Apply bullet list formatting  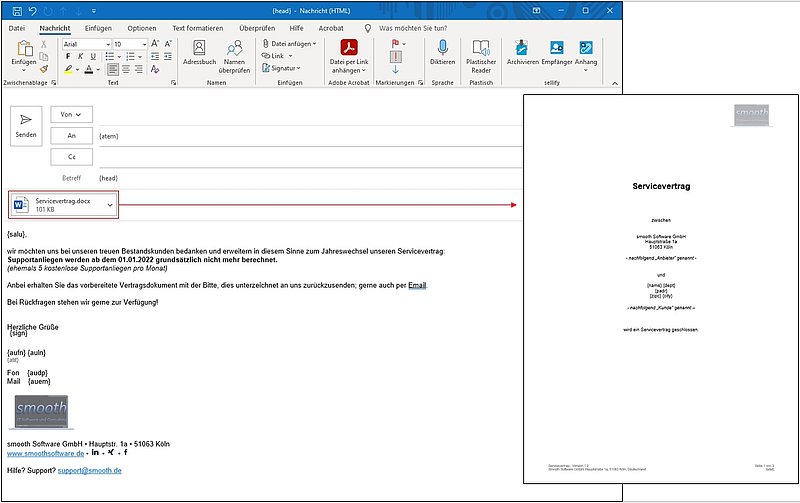click(x=110, y=57)
